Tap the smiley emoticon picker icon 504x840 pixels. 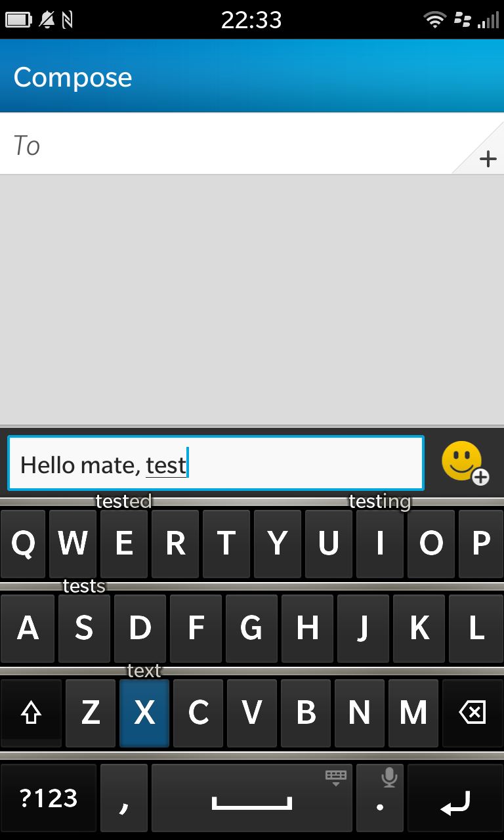tap(465, 463)
